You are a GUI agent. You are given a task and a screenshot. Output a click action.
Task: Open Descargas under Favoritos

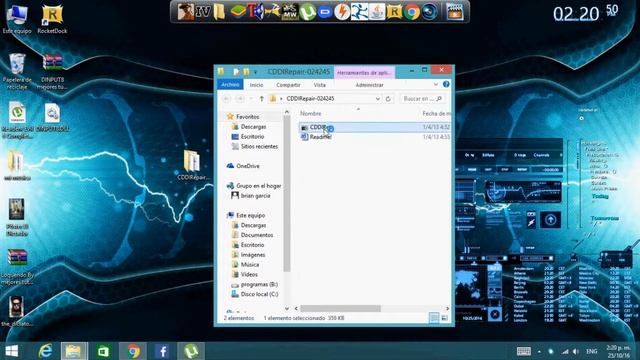pyautogui.click(x=253, y=127)
